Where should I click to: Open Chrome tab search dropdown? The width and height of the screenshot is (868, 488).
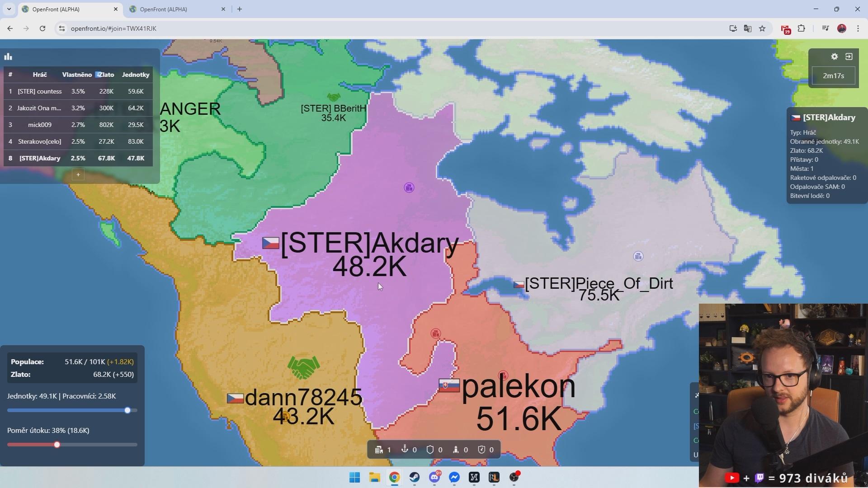9,9
